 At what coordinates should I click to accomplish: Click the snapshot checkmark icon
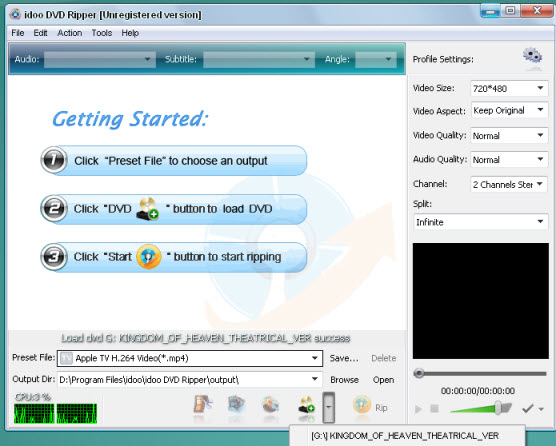click(x=528, y=409)
